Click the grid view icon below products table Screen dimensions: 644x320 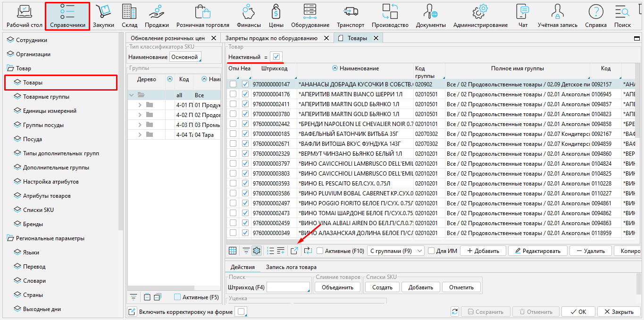[233, 251]
